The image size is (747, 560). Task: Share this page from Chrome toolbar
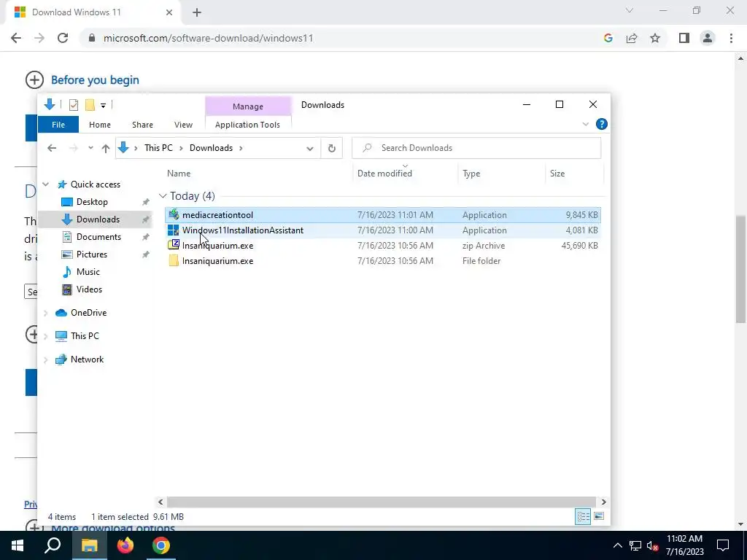632,38
